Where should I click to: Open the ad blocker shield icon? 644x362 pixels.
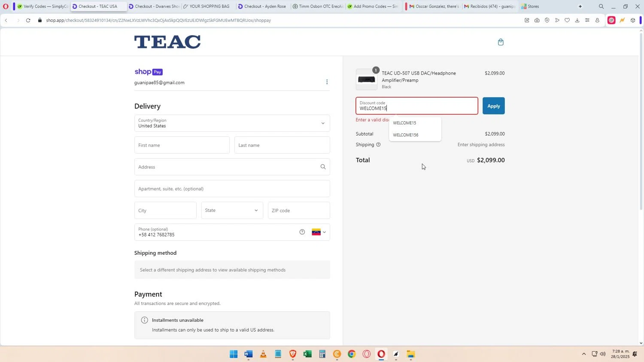[547, 20]
